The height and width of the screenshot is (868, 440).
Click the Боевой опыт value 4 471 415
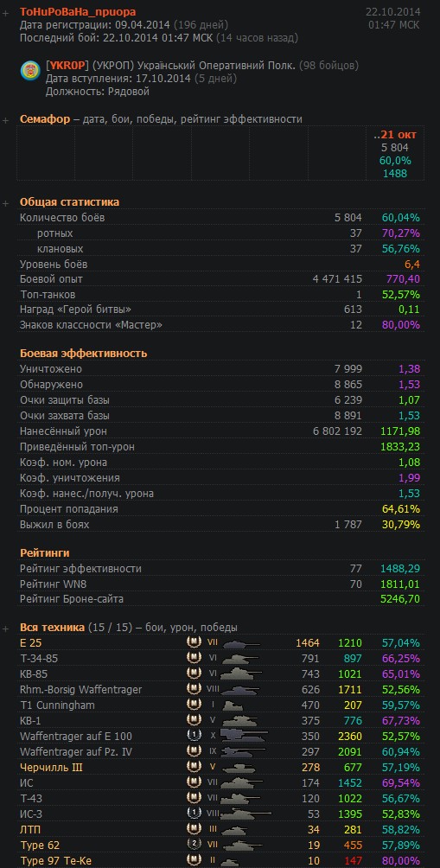[338, 279]
